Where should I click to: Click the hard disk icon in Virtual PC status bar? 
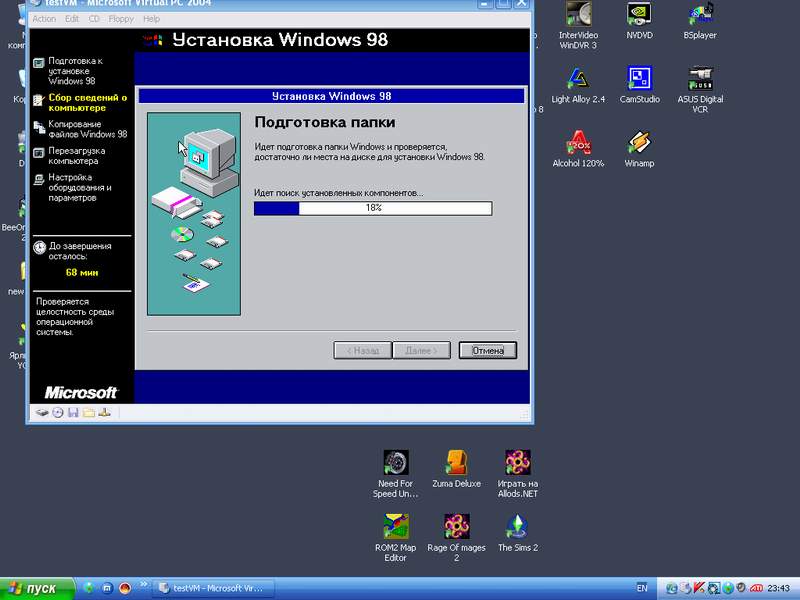tap(42, 412)
